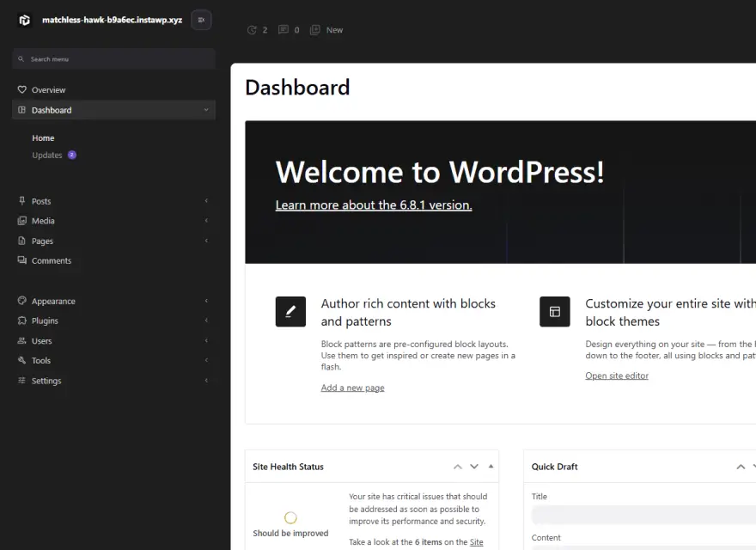Expand the Plugins submenu arrow
The image size is (756, 550).
click(x=206, y=321)
